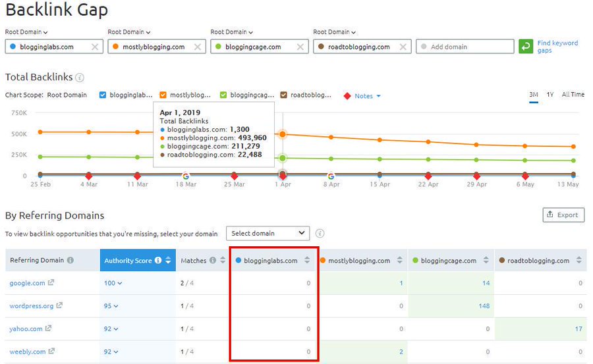The width and height of the screenshot is (593, 364).
Task: Open weebly.com referring domain link
Action: point(27,351)
